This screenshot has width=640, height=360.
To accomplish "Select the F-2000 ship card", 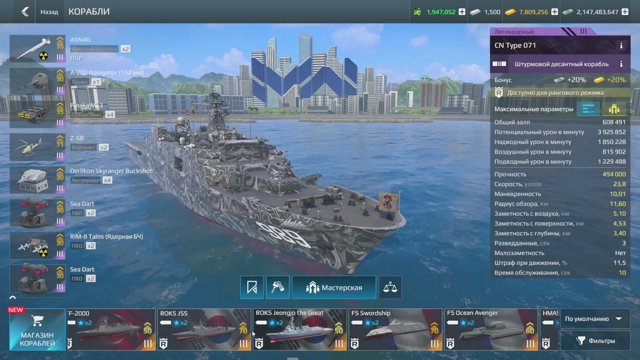I will point(111,329).
